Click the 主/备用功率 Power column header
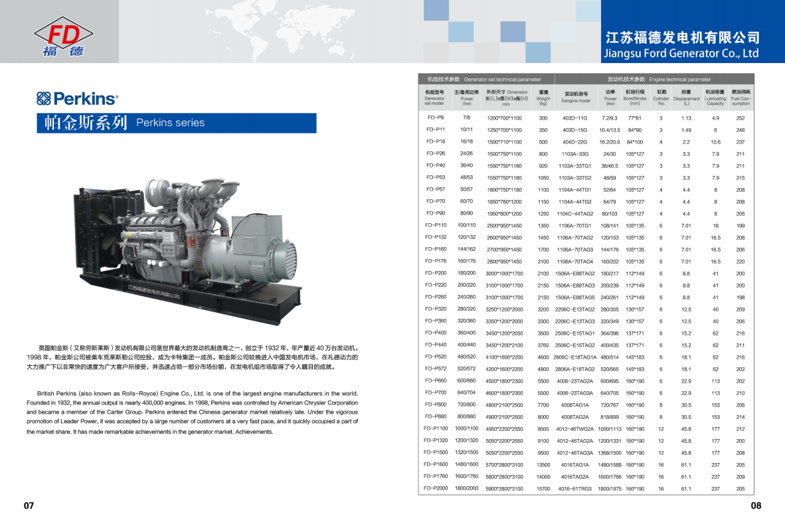 coord(467,98)
